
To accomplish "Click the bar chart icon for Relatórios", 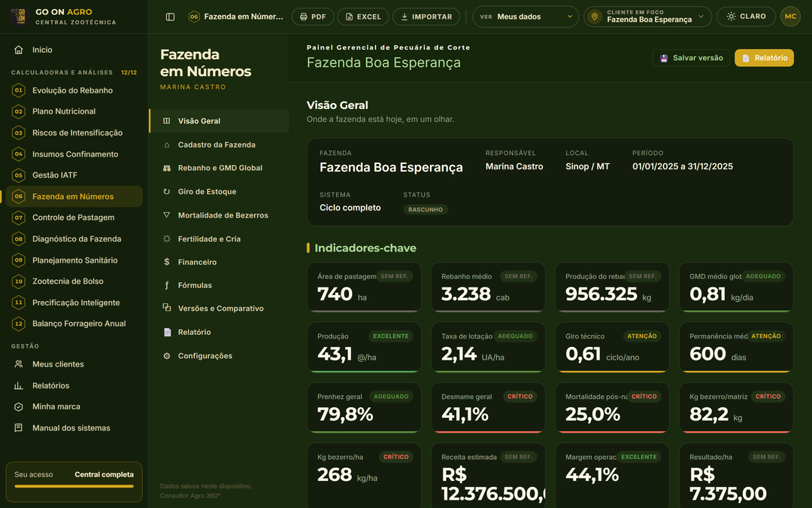I will point(19,385).
